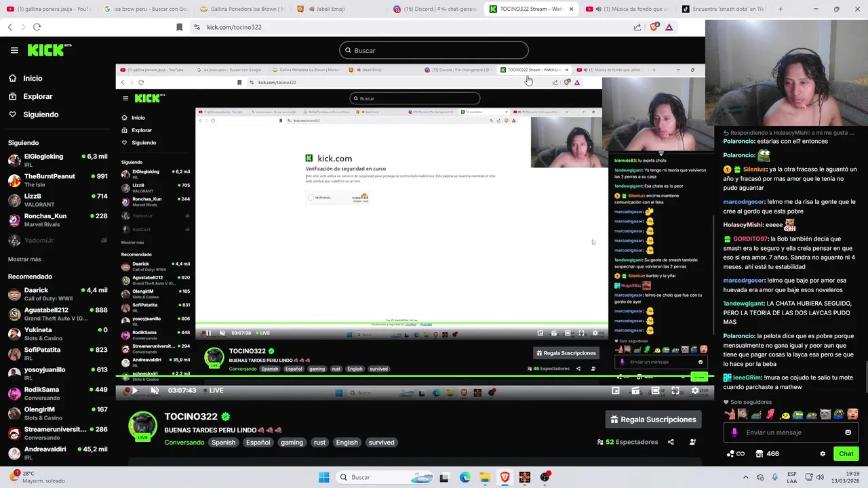The height and width of the screenshot is (488, 868).
Task: Click the Brave Shields lion icon
Action: coord(654,27)
